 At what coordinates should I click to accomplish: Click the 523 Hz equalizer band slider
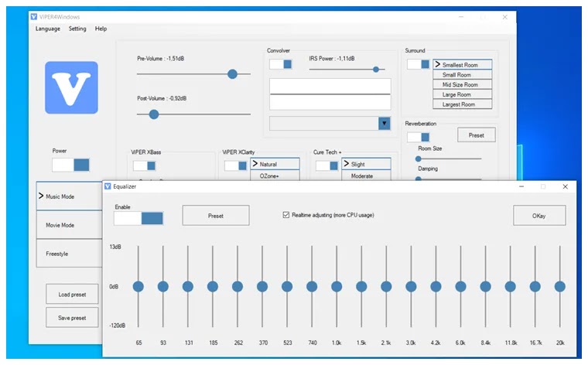pyautogui.click(x=287, y=287)
